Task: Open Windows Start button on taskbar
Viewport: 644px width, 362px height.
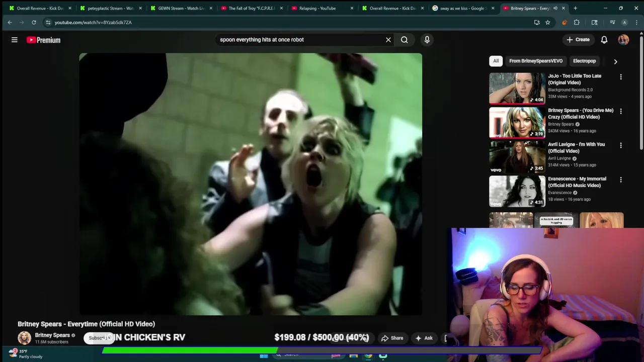Action: point(264,355)
